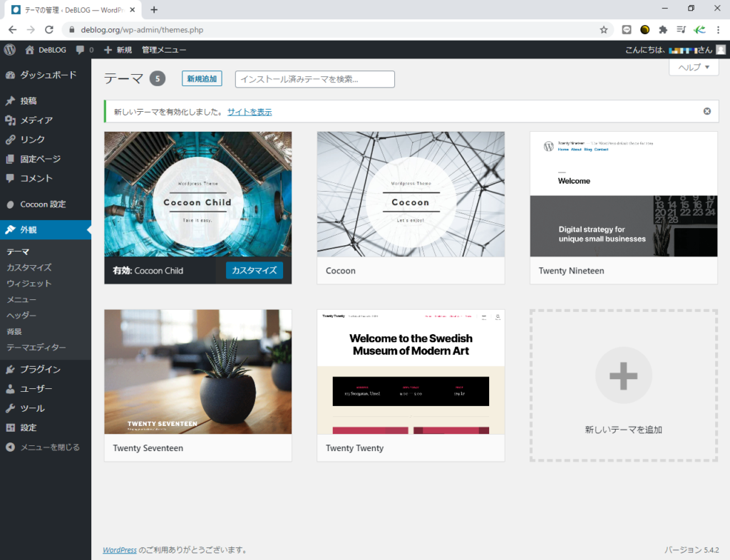Click the バージョン 5.4.2 footer text
Screen dimensions: 730x560
[x=692, y=550]
